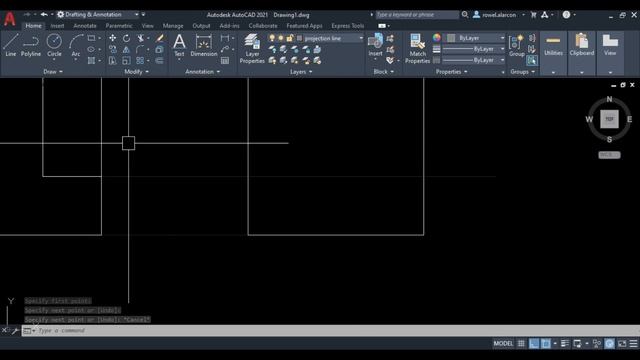Click the WCS label under ViewCube
The width and height of the screenshot is (640, 360).
click(609, 155)
